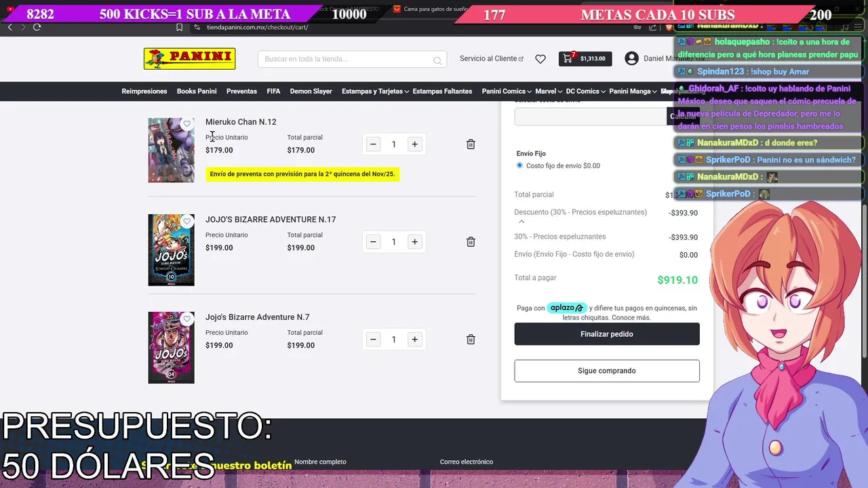Screen dimensions: 868x488
Task: Add Jojo's N.7 to wishlist heart
Action: (x=187, y=319)
